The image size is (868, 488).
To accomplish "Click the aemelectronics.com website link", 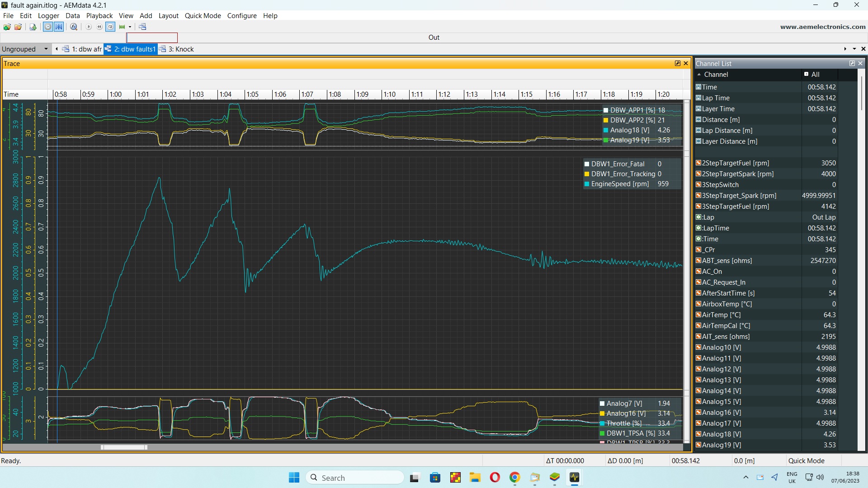I will tap(822, 27).
